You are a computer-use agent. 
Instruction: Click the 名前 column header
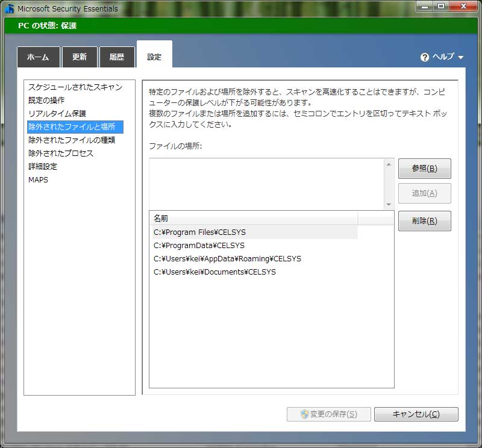click(x=254, y=219)
